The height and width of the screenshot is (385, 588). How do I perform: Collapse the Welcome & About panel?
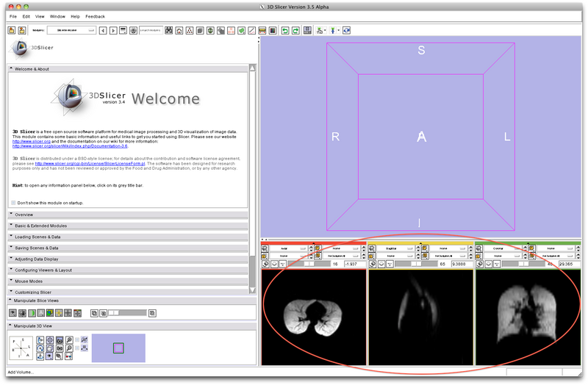click(x=128, y=69)
